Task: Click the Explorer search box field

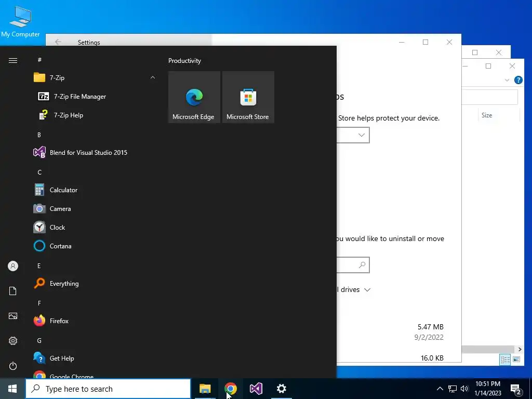Action: pos(489,97)
